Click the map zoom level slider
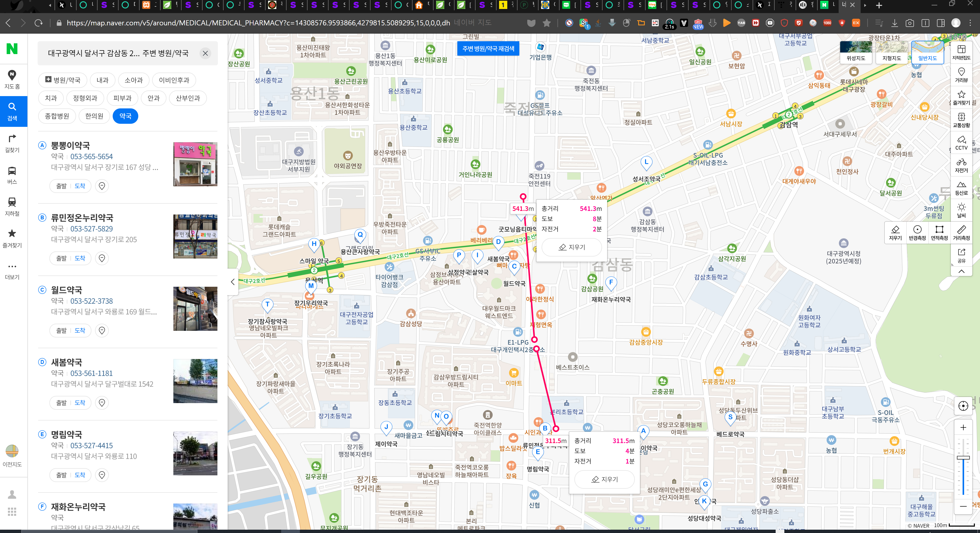Viewport: 980px width, 533px height. click(963, 458)
